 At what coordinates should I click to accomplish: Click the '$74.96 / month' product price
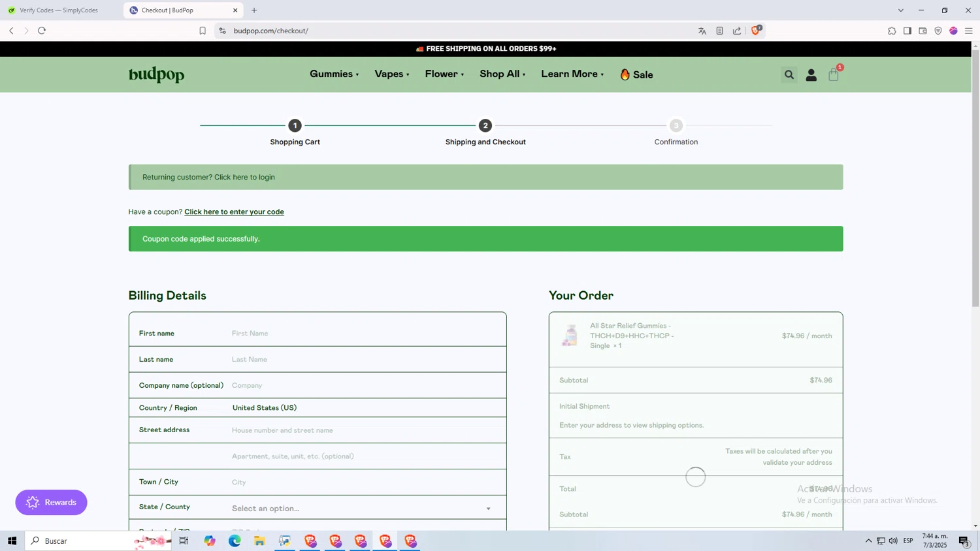tap(807, 336)
